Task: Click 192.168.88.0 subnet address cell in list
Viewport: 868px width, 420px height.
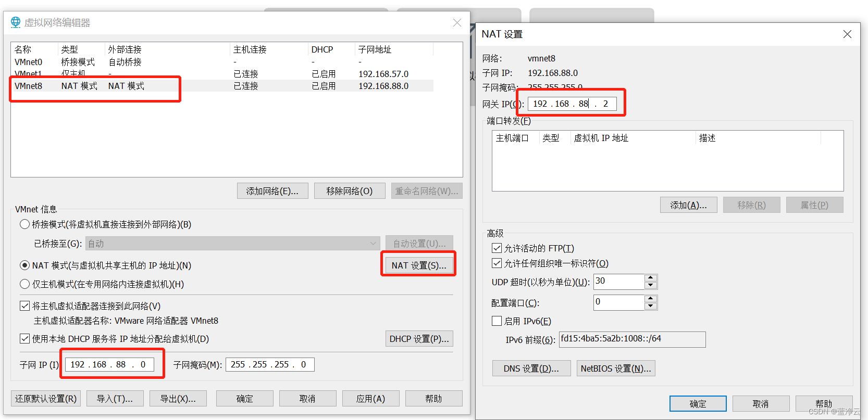Action: (383, 86)
